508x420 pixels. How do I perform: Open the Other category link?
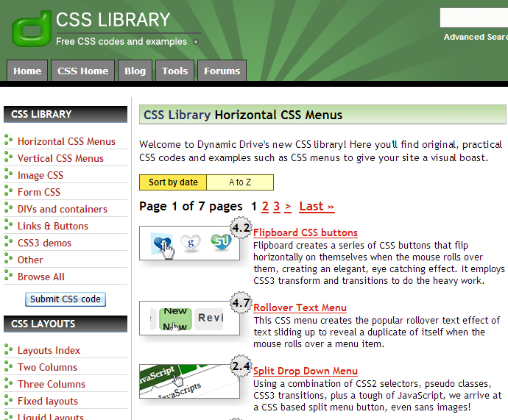30,260
